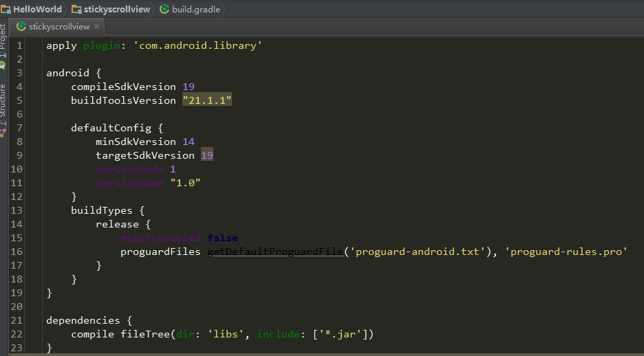Click the HelloWorld project folder icon
Viewport: 644px width, 356px height.
pyautogui.click(x=6, y=9)
